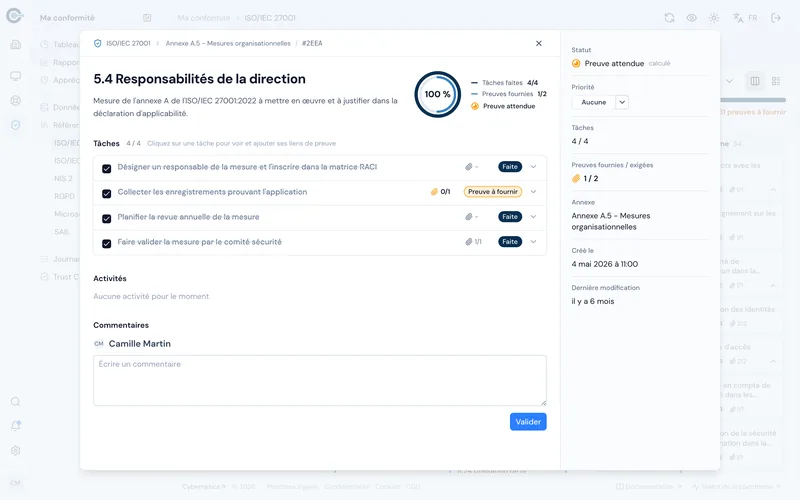Click the refresh sync icon in top bar
The image size is (800, 500).
click(669, 18)
